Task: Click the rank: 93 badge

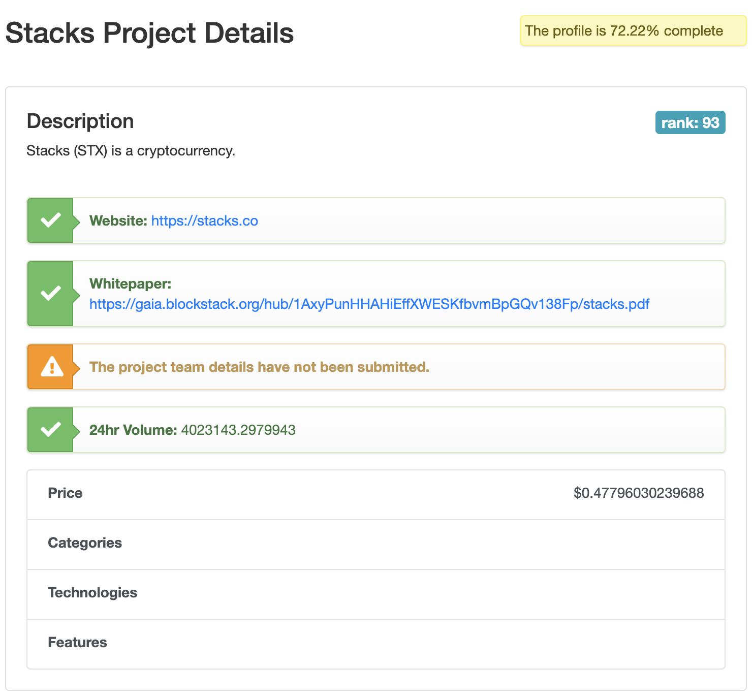Action: (x=690, y=122)
